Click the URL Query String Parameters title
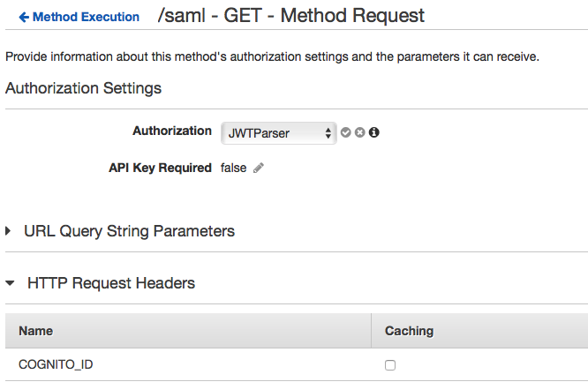 (129, 231)
